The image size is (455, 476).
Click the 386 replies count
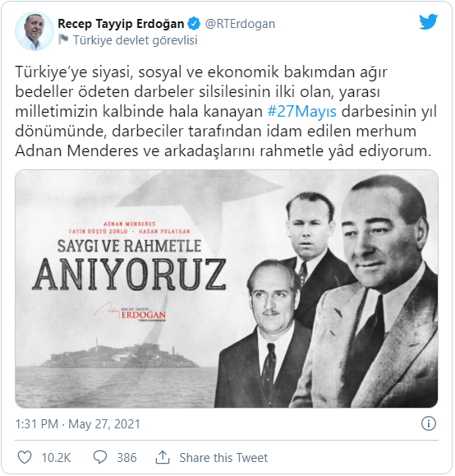(126, 457)
